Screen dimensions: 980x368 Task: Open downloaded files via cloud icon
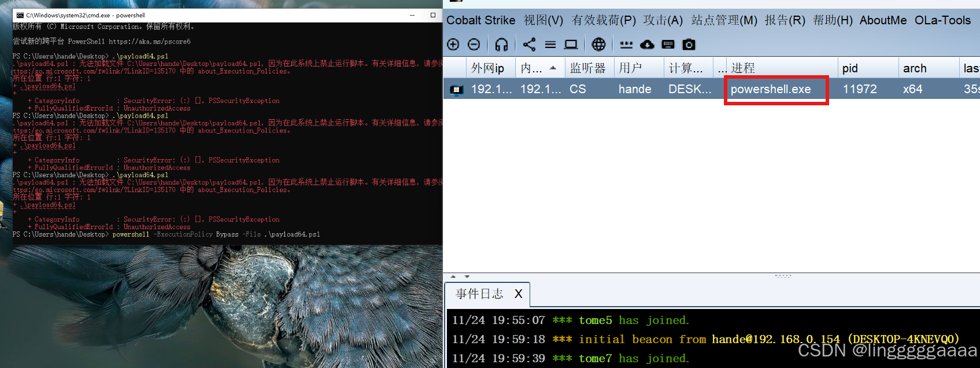(x=647, y=45)
